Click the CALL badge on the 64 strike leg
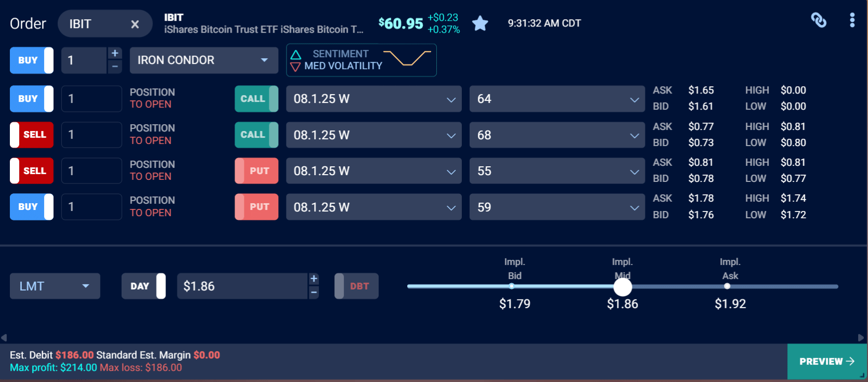 256,98
